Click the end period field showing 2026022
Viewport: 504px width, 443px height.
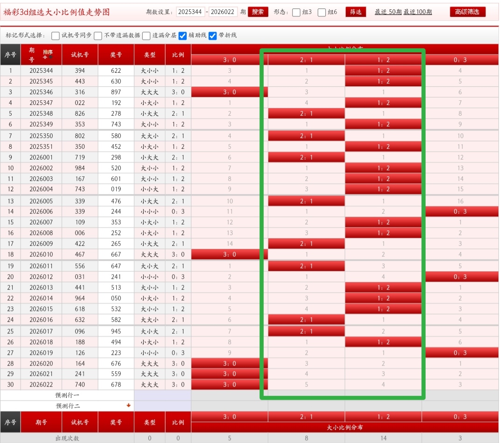click(x=223, y=12)
